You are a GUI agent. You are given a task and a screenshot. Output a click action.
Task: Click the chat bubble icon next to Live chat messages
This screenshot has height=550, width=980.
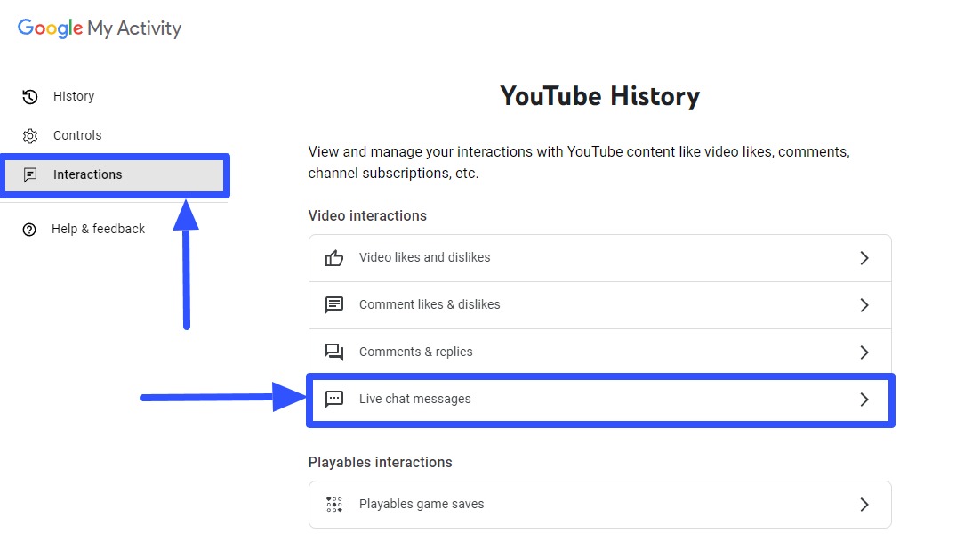click(x=333, y=399)
